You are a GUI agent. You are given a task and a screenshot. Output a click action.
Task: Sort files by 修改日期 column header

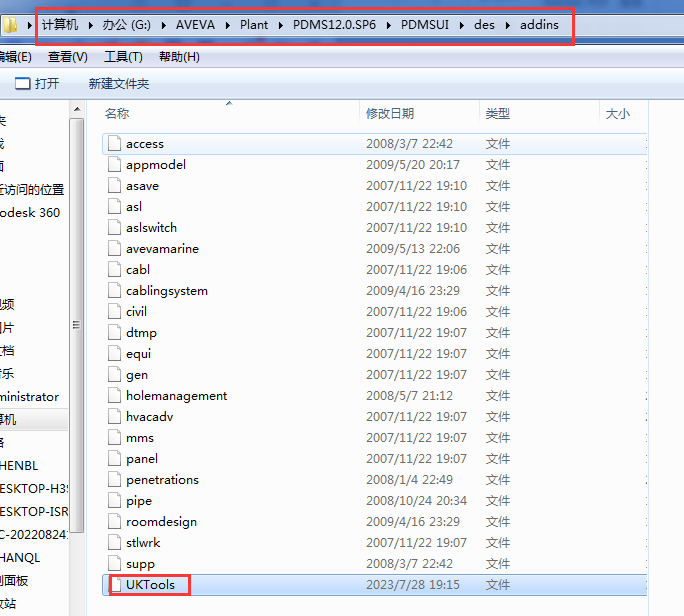[390, 114]
